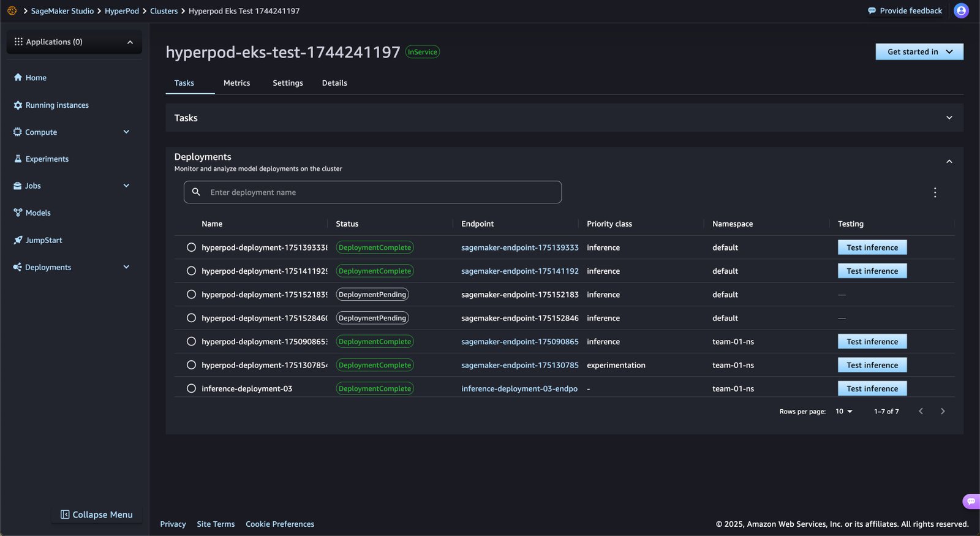Viewport: 980px width, 536px height.
Task: Click the experimentation priority class cell
Action: click(x=616, y=365)
